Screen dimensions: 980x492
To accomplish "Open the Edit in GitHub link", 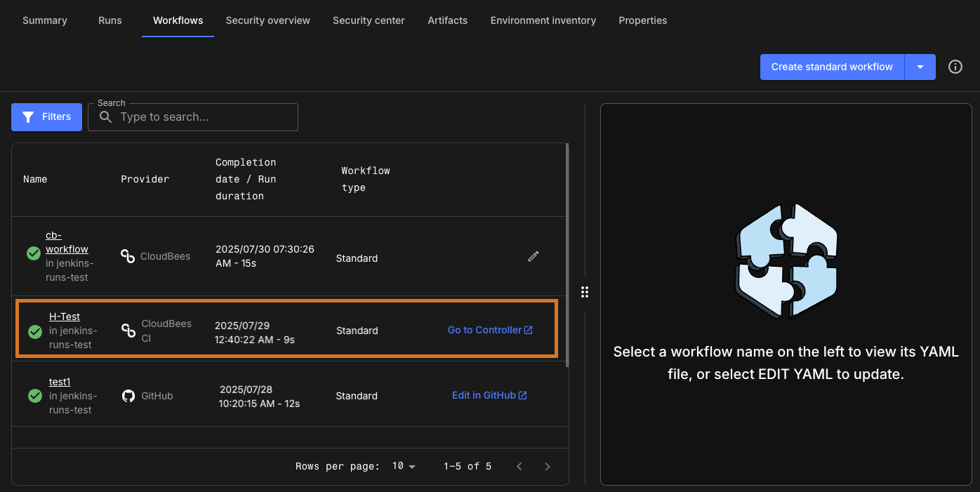I will tap(489, 395).
